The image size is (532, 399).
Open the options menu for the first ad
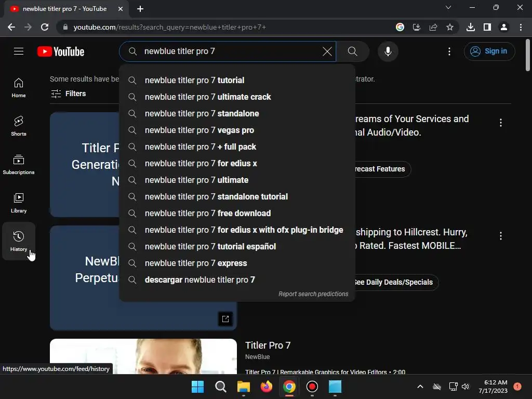[501, 123]
